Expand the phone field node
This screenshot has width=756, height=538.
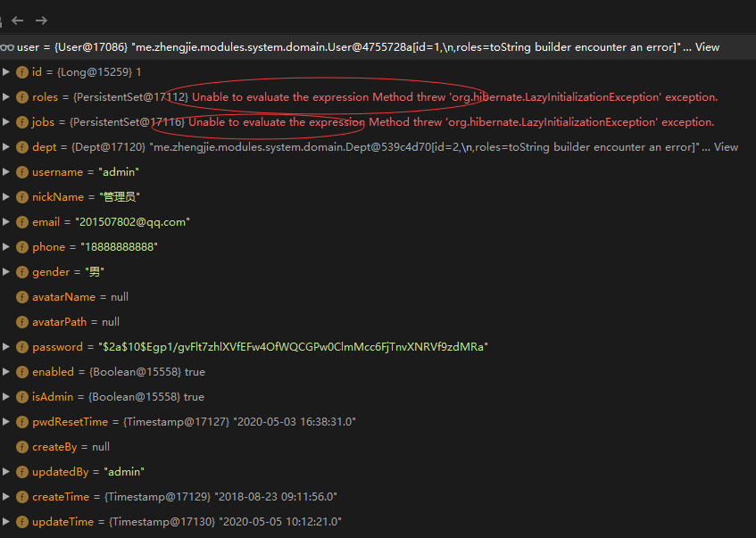point(5,247)
